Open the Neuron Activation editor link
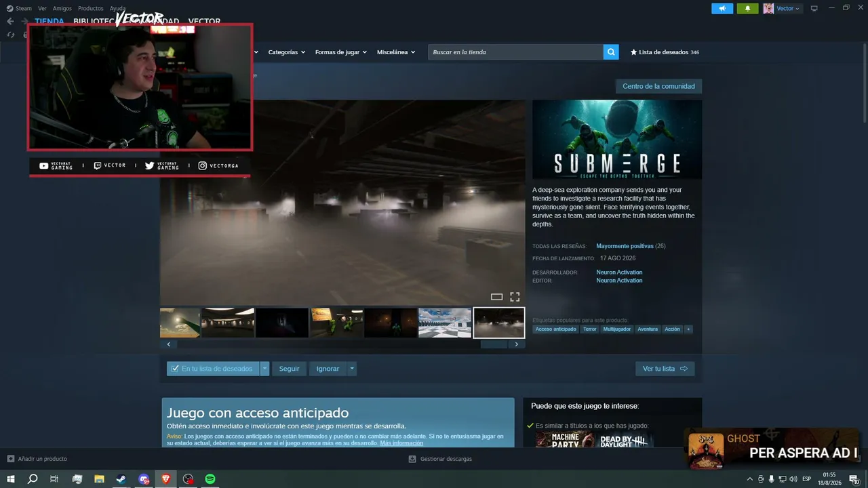The width and height of the screenshot is (868, 488). (x=619, y=281)
